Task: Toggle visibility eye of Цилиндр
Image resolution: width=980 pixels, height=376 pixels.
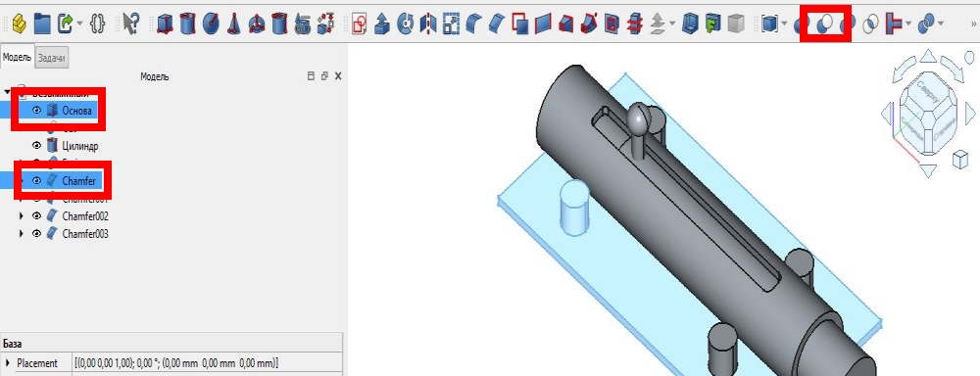Action: click(x=37, y=146)
